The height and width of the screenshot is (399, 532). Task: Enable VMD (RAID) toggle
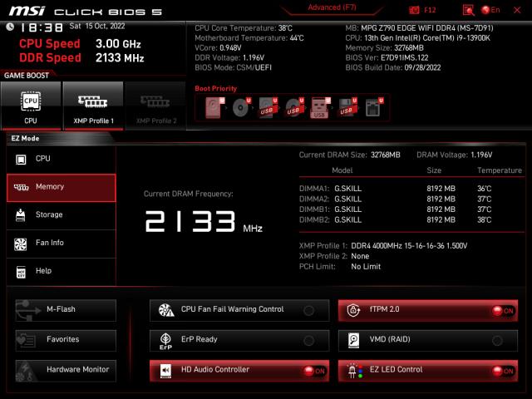click(x=497, y=341)
